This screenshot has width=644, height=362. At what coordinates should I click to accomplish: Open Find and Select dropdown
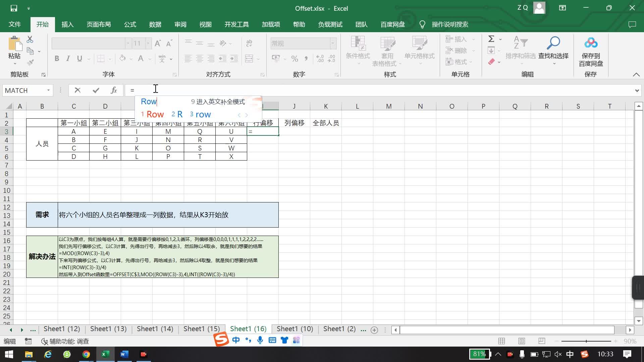[553, 50]
